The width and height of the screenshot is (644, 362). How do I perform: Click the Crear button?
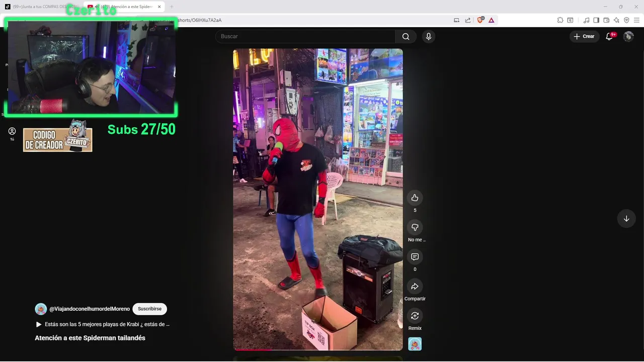(x=584, y=36)
